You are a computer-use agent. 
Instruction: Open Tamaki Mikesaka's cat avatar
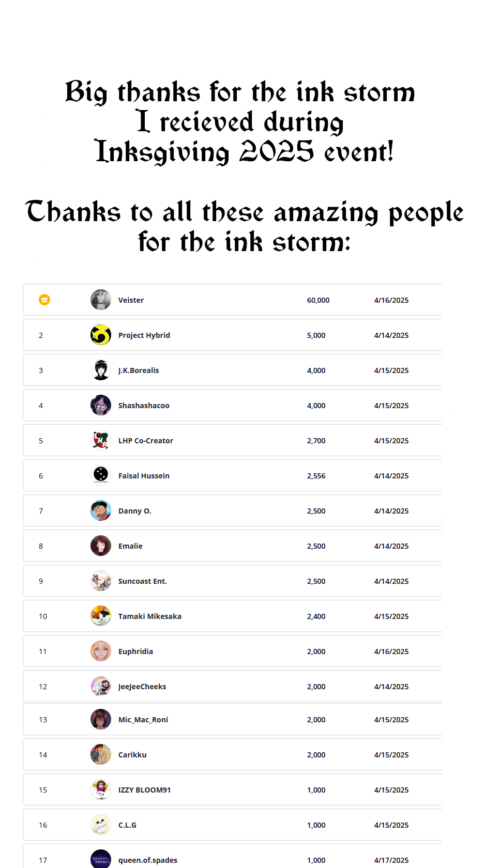101,616
